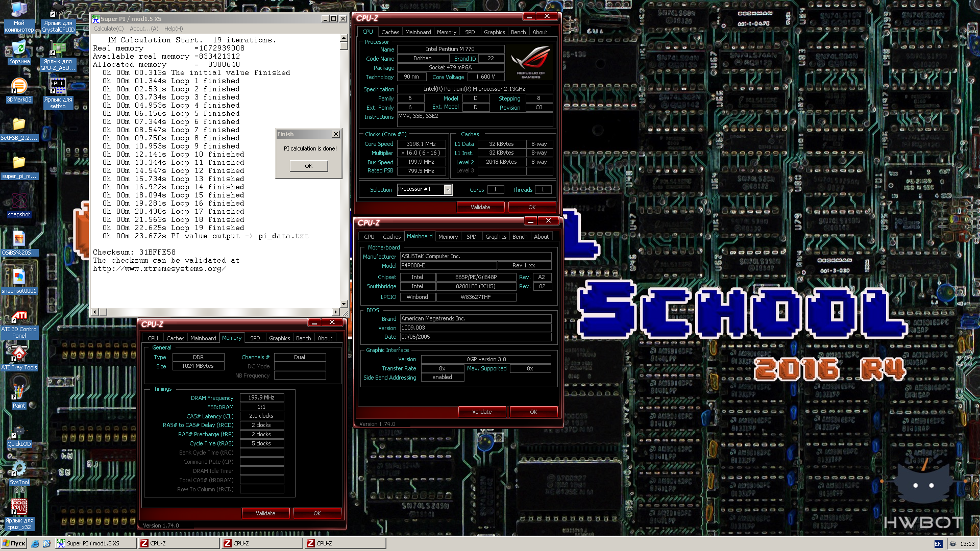Select SPD tab in Memory CPU-Z window
Image resolution: width=980 pixels, height=551 pixels.
255,338
